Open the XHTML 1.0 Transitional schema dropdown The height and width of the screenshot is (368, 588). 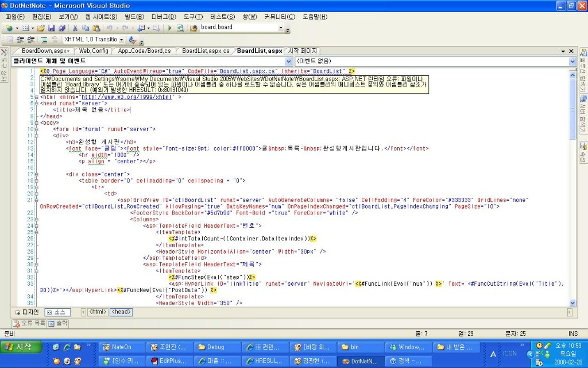[x=121, y=40]
